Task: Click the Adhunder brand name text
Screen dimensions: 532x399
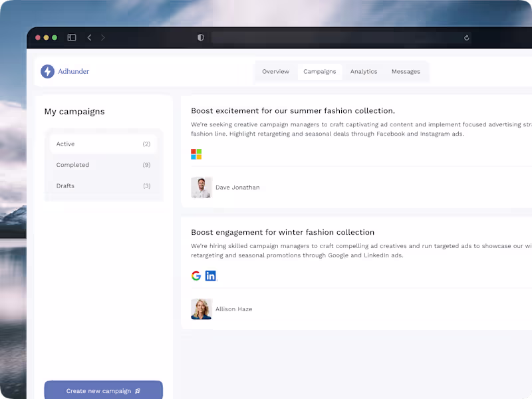Action: [74, 71]
